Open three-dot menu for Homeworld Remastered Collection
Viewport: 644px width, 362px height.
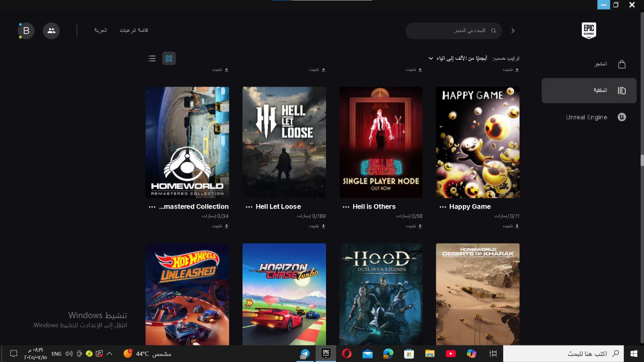[x=152, y=207]
